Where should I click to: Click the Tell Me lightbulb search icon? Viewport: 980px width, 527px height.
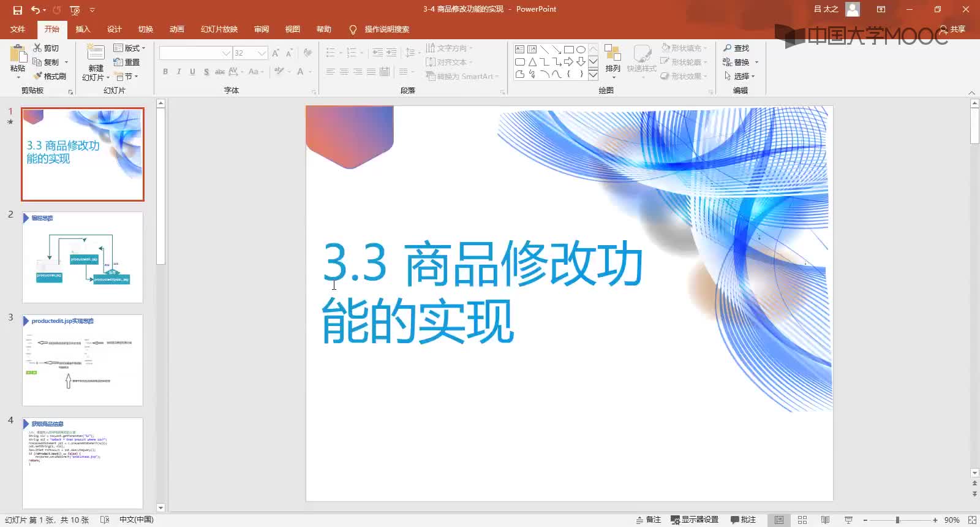click(x=353, y=29)
